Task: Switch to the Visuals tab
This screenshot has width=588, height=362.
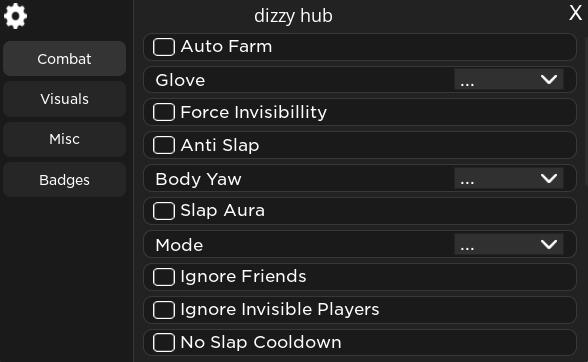Action: click(64, 99)
